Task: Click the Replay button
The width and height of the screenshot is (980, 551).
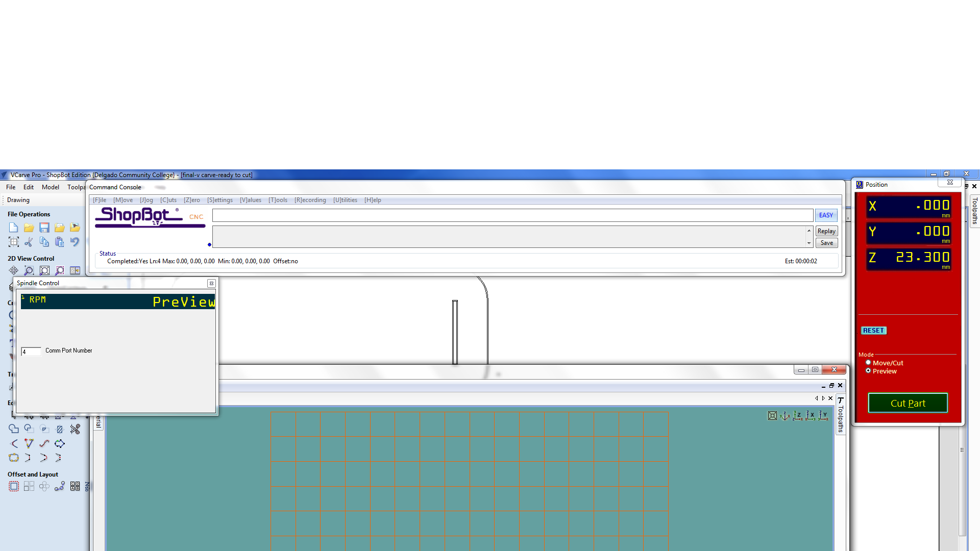Action: click(826, 231)
